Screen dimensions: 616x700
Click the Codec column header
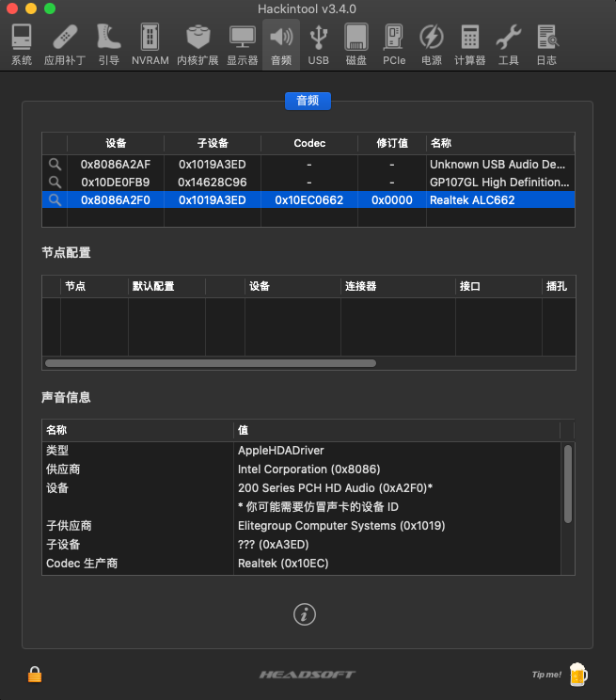tap(309, 143)
